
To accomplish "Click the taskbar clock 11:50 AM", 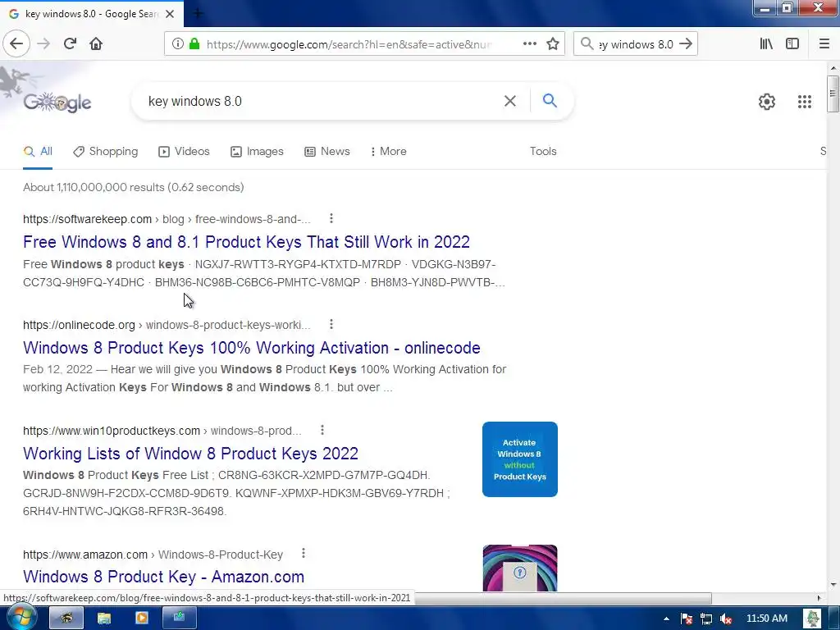I will point(767,619).
